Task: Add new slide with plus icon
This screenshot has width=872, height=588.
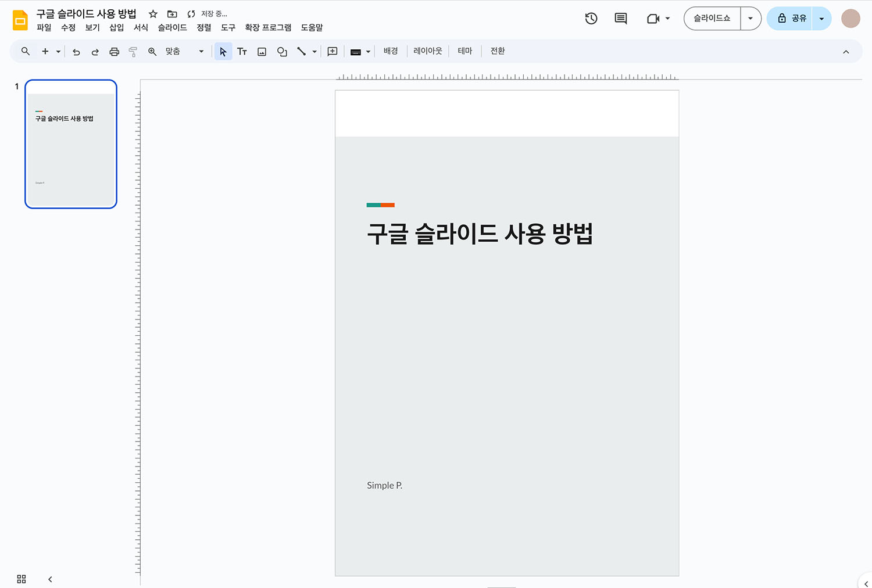Action: (x=45, y=51)
